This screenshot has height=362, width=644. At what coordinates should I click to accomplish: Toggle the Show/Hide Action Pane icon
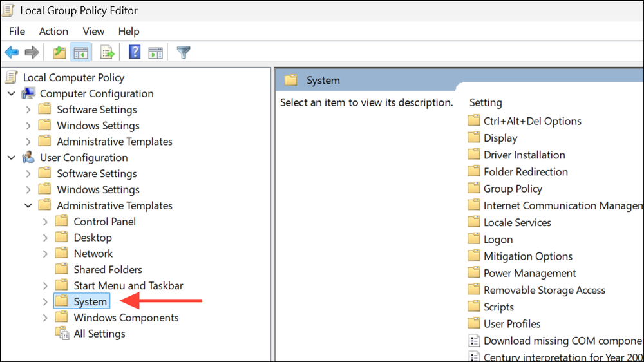(155, 52)
